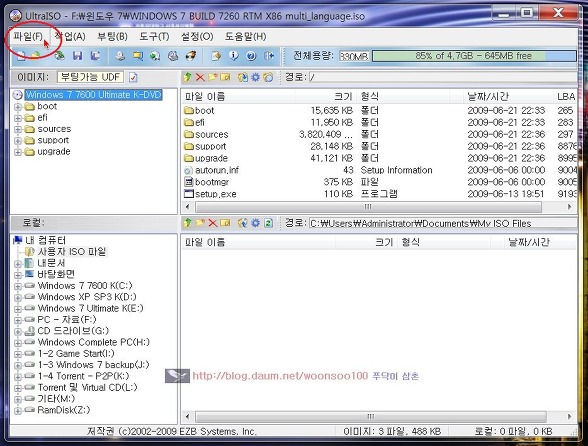The width and height of the screenshot is (588, 446).
Task: Select 사용자 ISO 파일 in local tree
Action: (72, 251)
